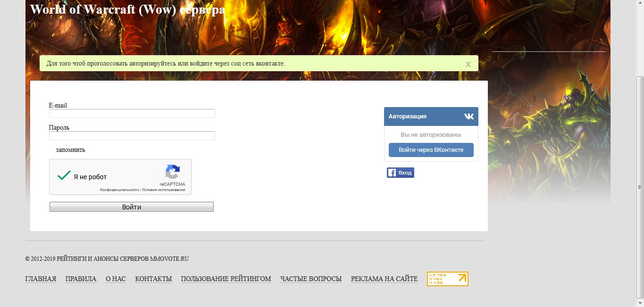Dismiss the green authorization notice

tap(468, 64)
